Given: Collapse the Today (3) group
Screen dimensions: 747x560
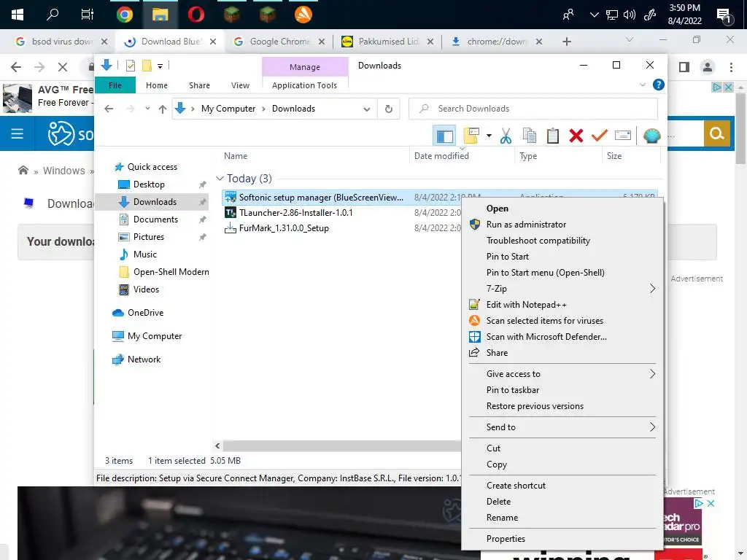Looking at the screenshot, I should coord(220,179).
